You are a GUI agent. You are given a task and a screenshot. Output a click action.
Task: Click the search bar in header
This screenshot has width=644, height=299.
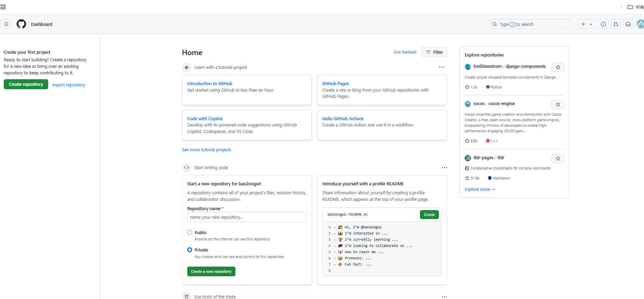pos(530,24)
